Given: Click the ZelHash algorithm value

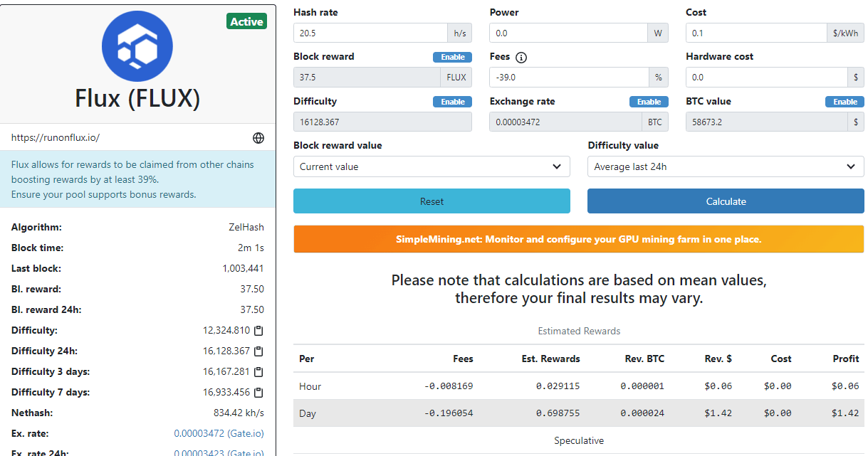Looking at the screenshot, I should [x=246, y=227].
